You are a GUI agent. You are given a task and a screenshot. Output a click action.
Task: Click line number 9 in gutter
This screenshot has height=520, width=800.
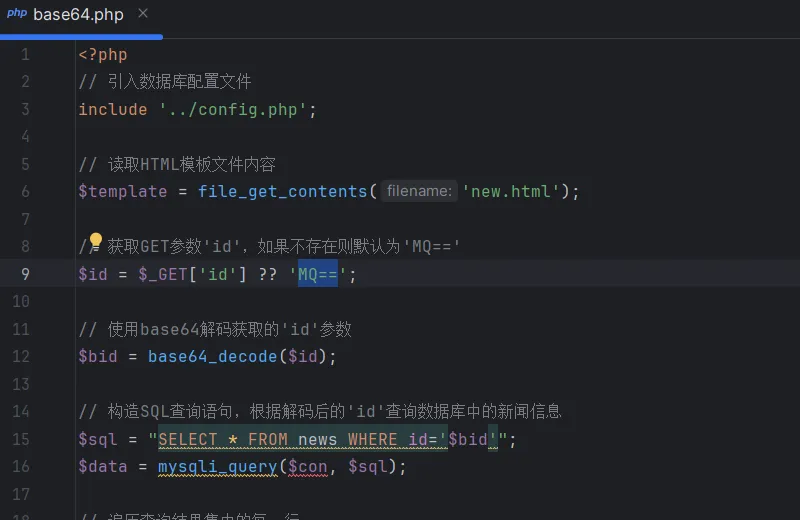[25, 274]
